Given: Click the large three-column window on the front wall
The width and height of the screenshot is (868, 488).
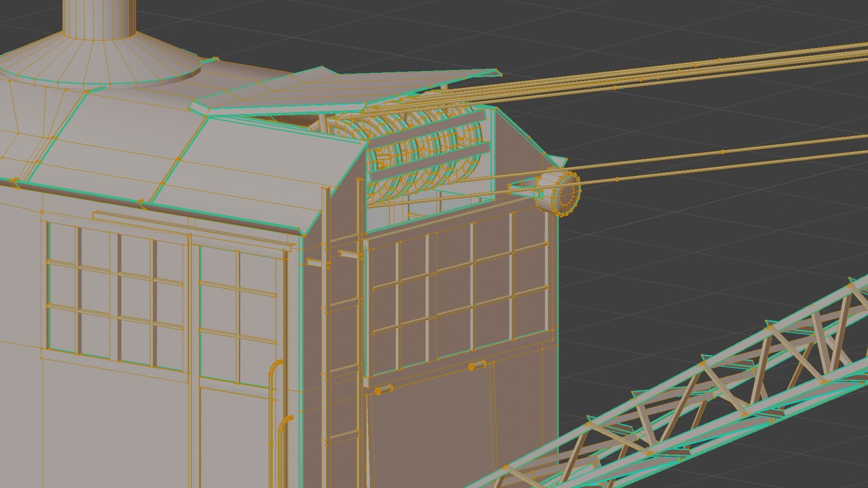Looking at the screenshot, I should (115, 296).
